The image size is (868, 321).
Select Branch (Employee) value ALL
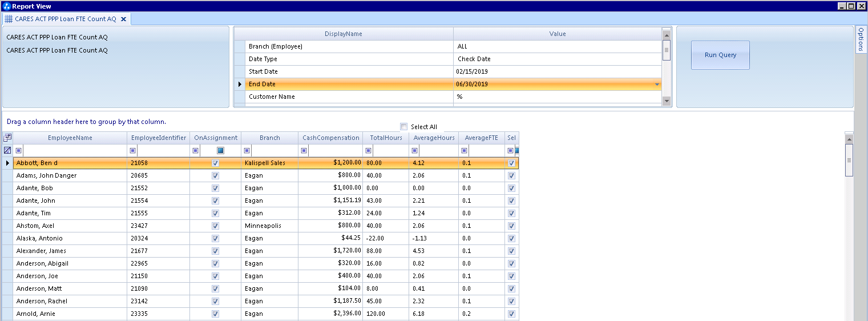click(x=558, y=47)
